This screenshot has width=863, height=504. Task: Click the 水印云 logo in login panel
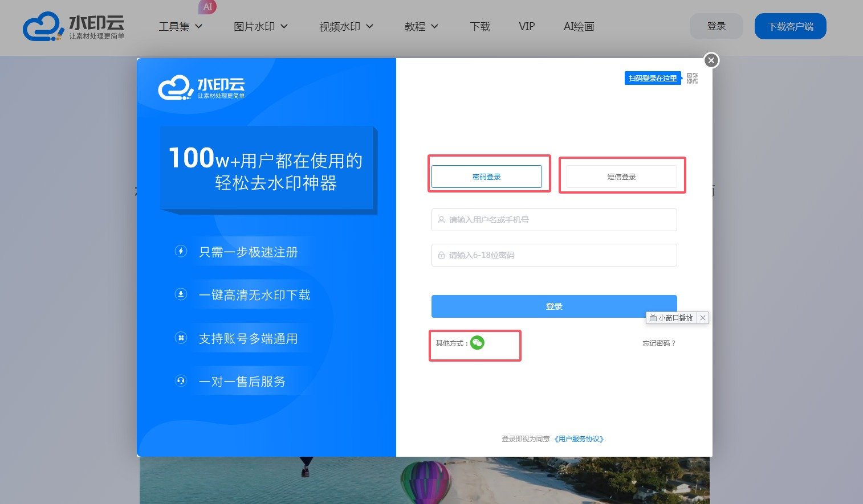[201, 88]
